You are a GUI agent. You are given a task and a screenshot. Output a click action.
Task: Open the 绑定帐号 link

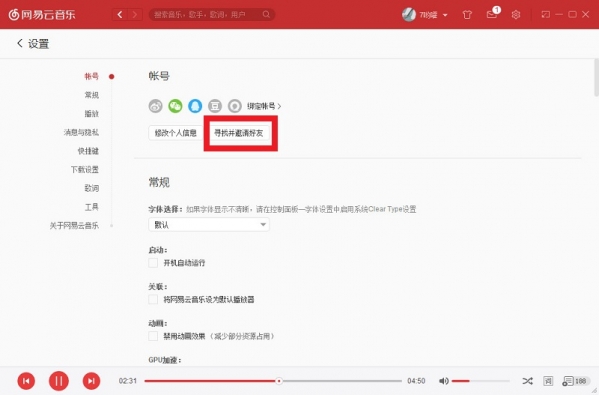click(264, 106)
